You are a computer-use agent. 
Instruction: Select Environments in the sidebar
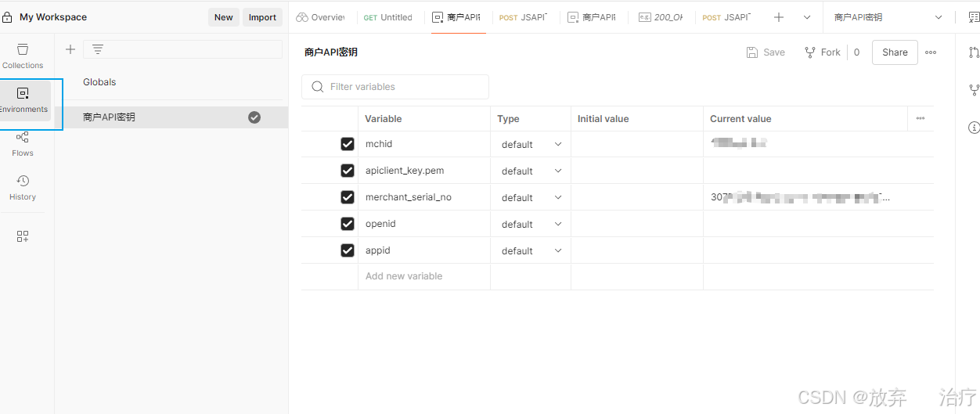click(x=23, y=100)
